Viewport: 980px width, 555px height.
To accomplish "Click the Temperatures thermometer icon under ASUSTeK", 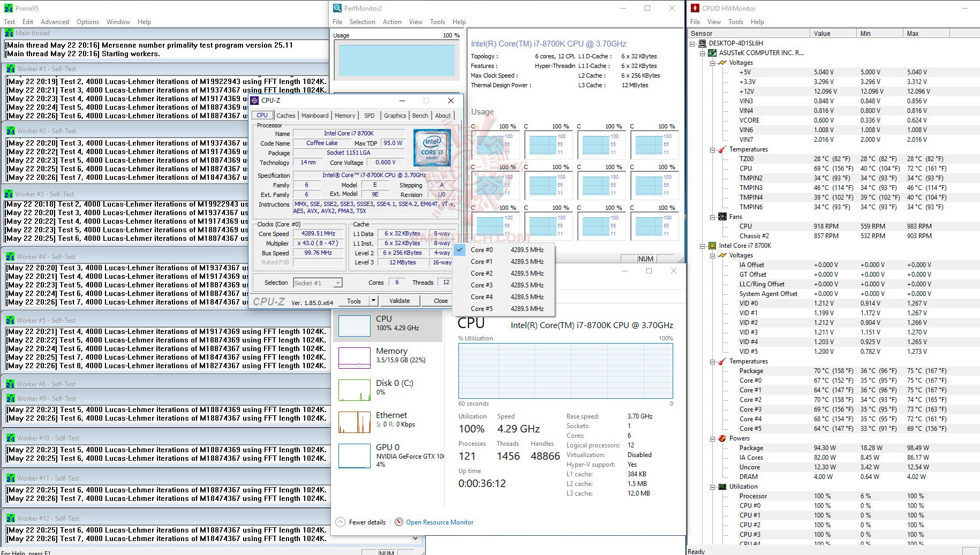I will (722, 149).
